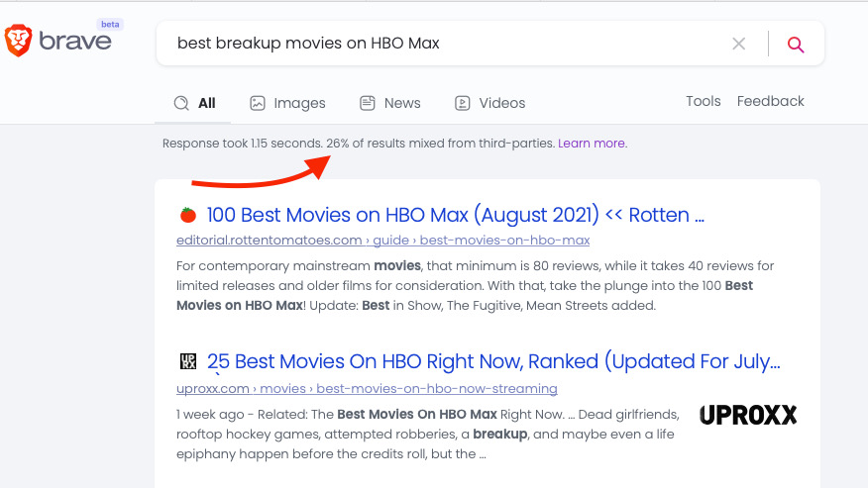Click 'Response took 1.15 seconds' text
This screenshot has width=868, height=488.
243,144
